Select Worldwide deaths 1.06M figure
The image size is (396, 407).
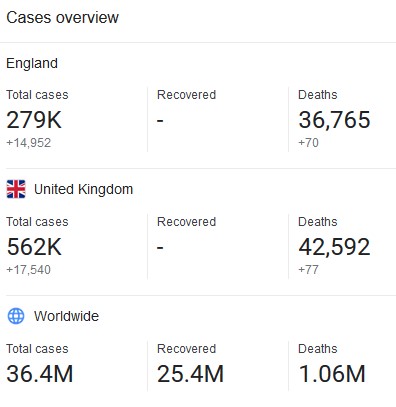click(x=332, y=374)
